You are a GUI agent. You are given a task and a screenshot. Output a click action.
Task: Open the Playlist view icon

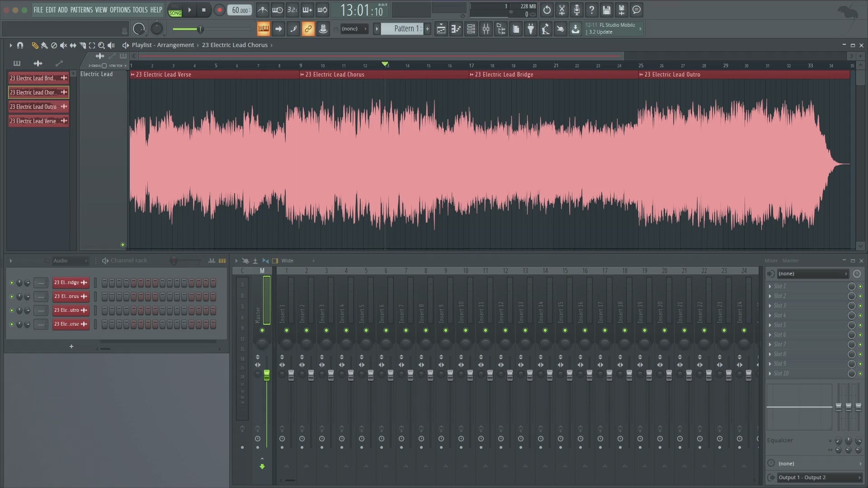click(x=441, y=29)
